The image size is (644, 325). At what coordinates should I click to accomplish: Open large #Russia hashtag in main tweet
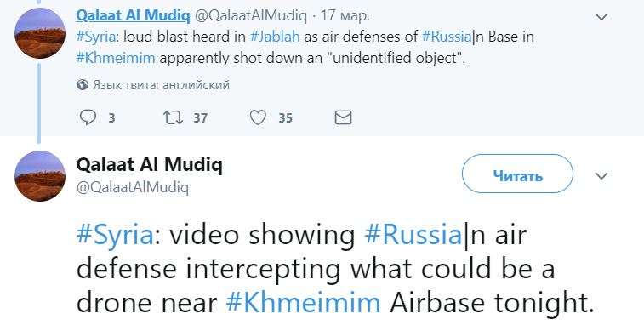tap(413, 235)
